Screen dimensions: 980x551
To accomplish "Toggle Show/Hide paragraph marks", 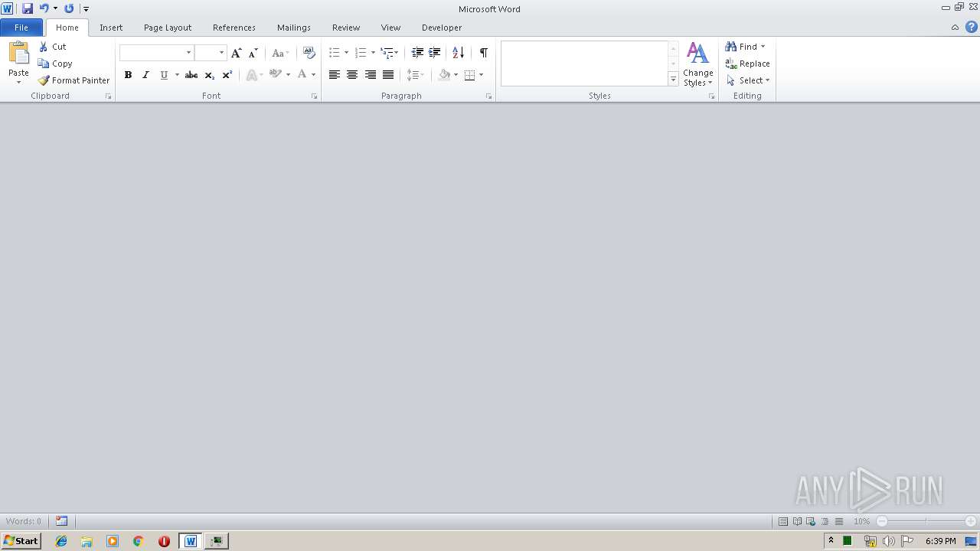I will click(483, 53).
